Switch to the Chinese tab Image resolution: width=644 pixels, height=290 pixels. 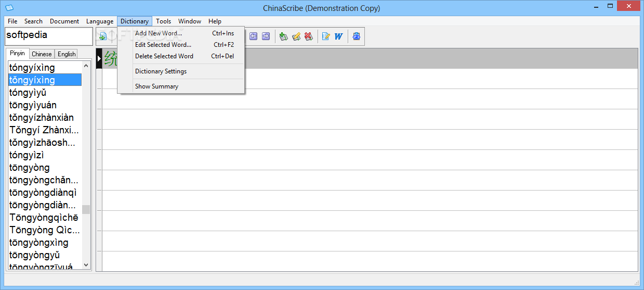42,54
